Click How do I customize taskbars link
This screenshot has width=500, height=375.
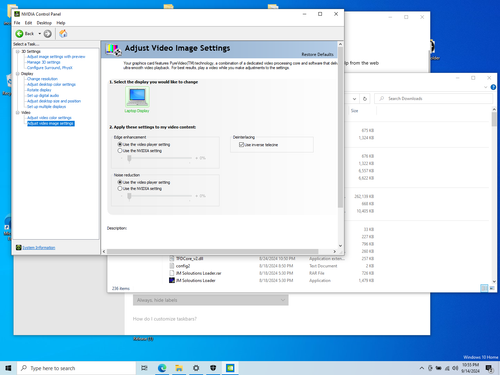[165, 319]
